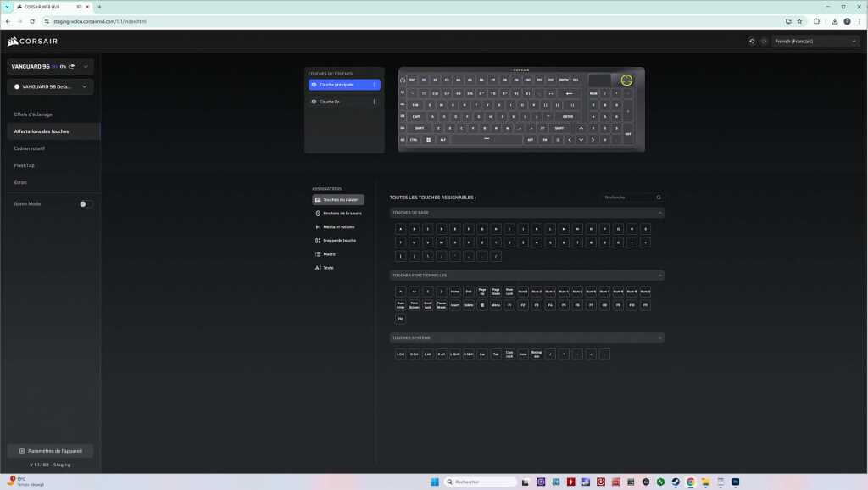Image resolution: width=868 pixels, height=490 pixels.
Task: Collapse the Touches de base section
Action: (660, 213)
